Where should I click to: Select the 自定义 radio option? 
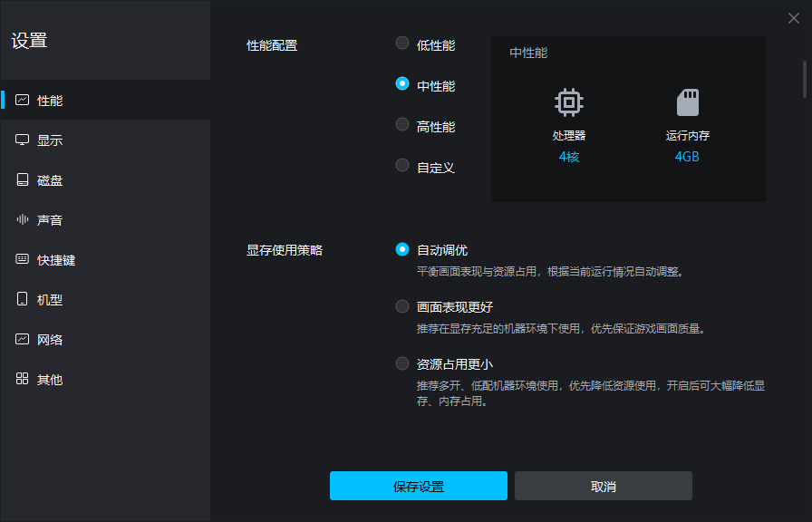tap(401, 165)
